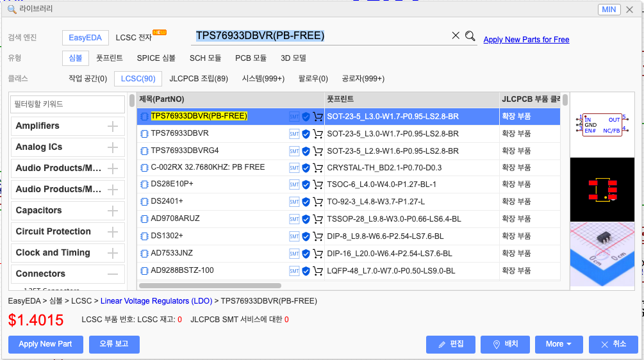Open the More dropdown button

(x=559, y=345)
